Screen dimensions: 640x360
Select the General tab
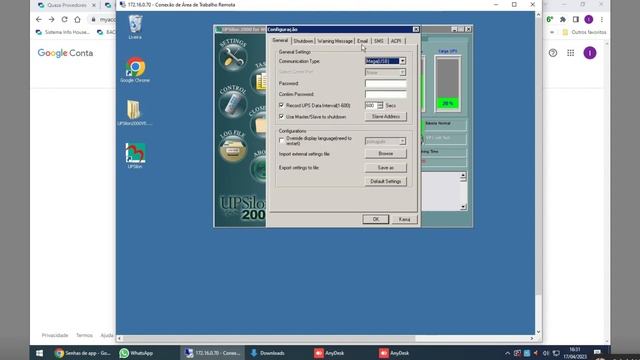280,40
